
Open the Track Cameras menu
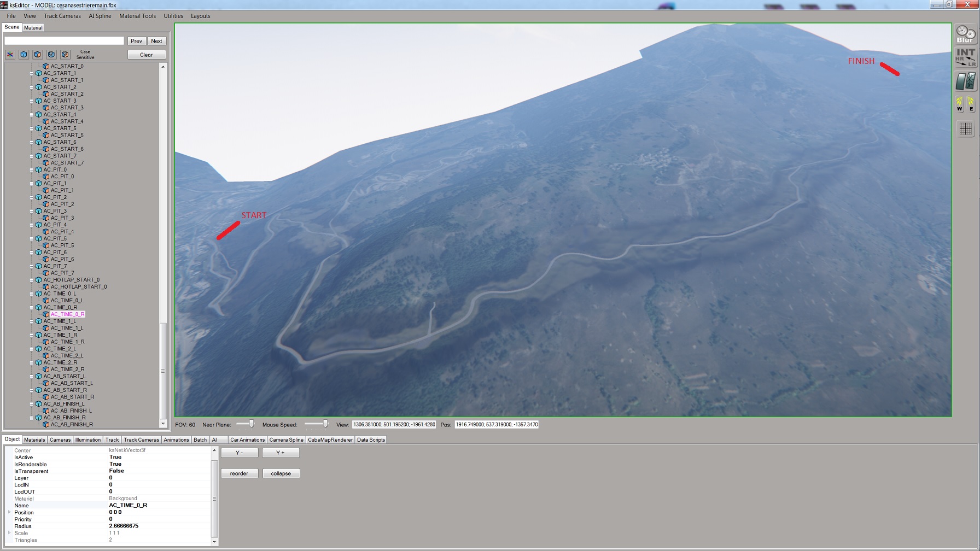click(x=62, y=16)
